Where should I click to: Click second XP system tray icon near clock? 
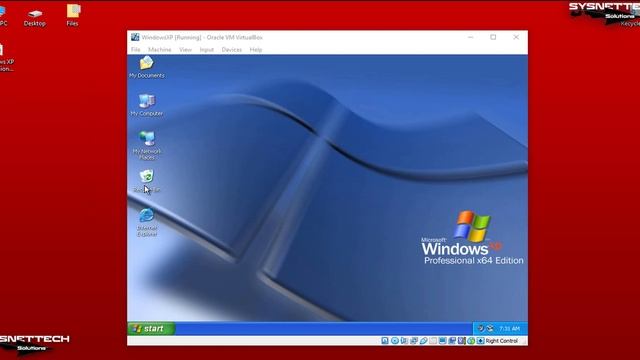tap(490, 328)
